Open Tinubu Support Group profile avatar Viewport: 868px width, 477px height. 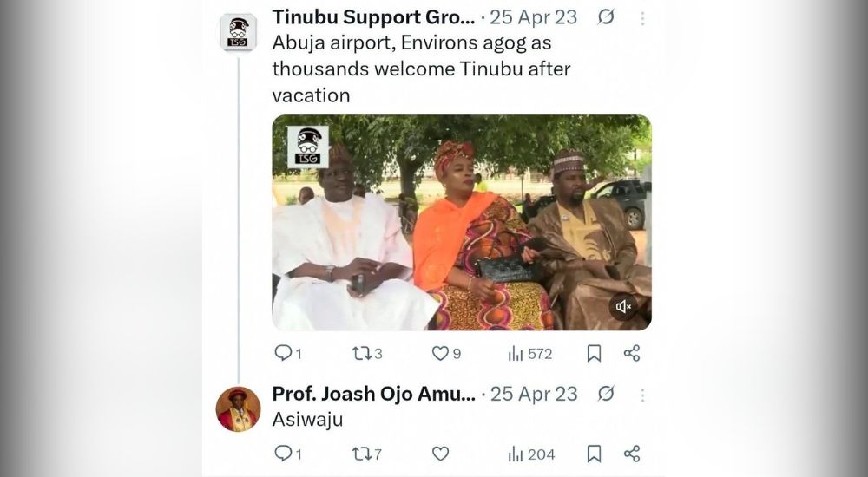pos(238,32)
